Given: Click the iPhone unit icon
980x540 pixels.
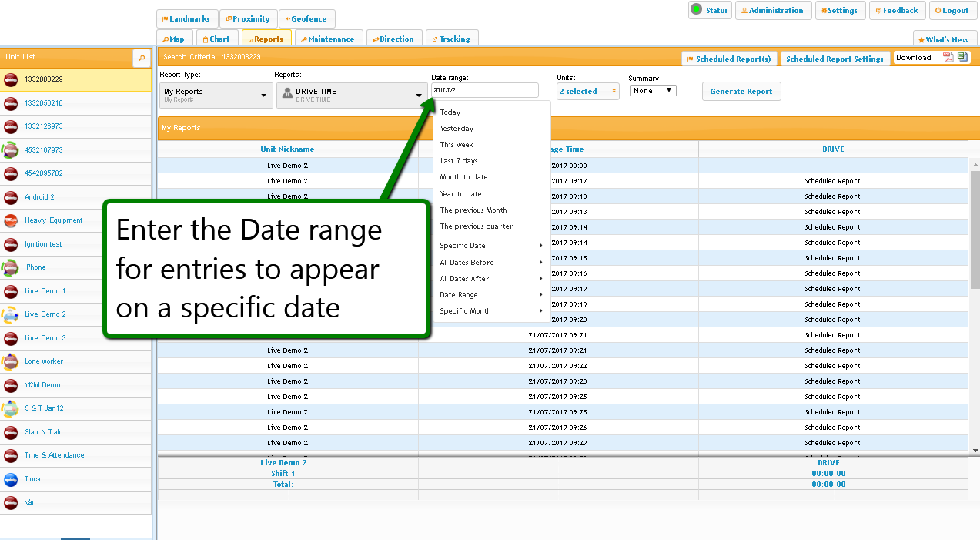Looking at the screenshot, I should point(11,267).
